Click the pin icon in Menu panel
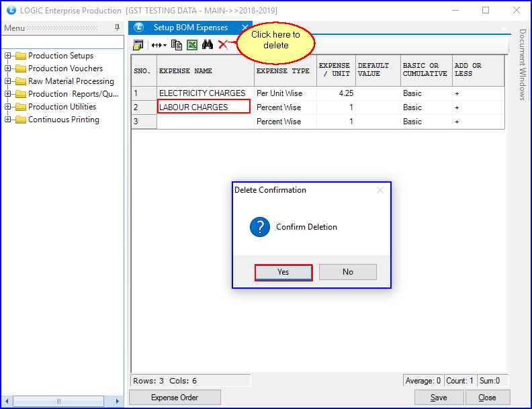532x409 pixels. click(117, 28)
